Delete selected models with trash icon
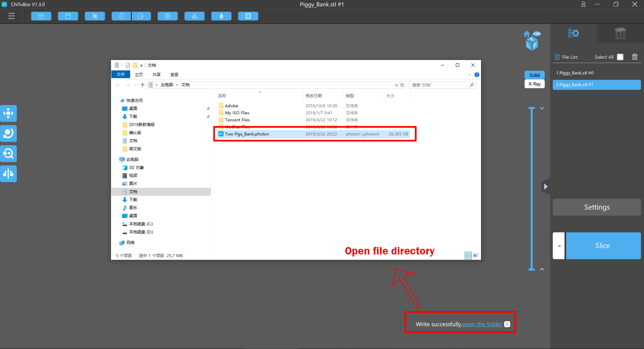The width and height of the screenshot is (644, 349). [x=635, y=57]
